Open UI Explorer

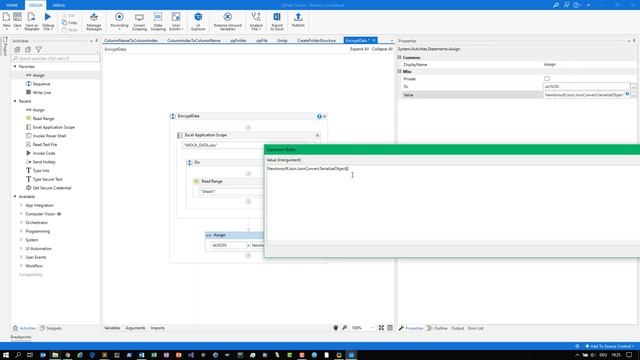point(198,21)
